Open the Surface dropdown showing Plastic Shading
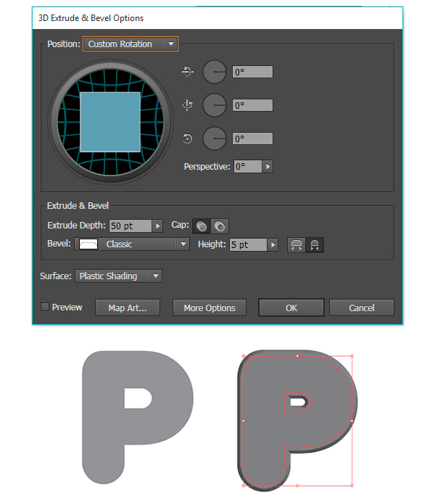This screenshot has width=435, height=504. [x=119, y=276]
